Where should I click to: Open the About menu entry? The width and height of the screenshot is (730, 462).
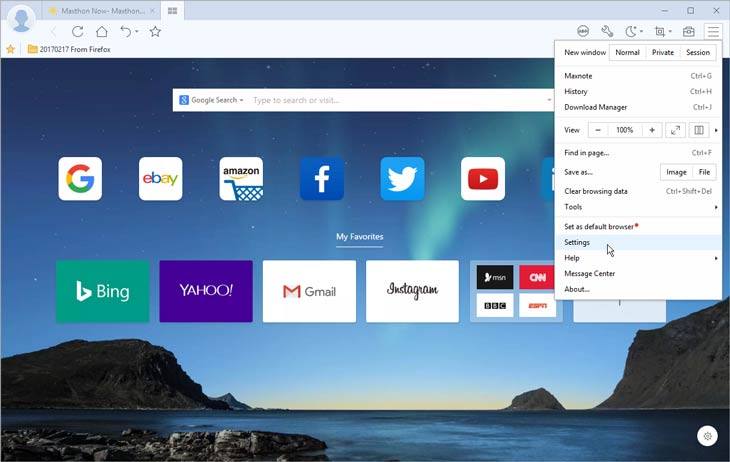[x=638, y=289]
